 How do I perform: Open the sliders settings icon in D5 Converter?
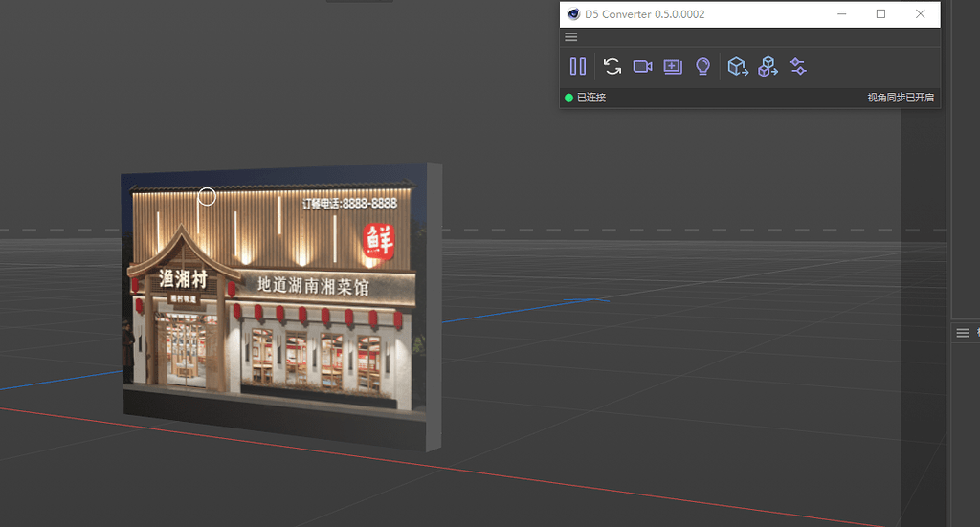coord(798,66)
